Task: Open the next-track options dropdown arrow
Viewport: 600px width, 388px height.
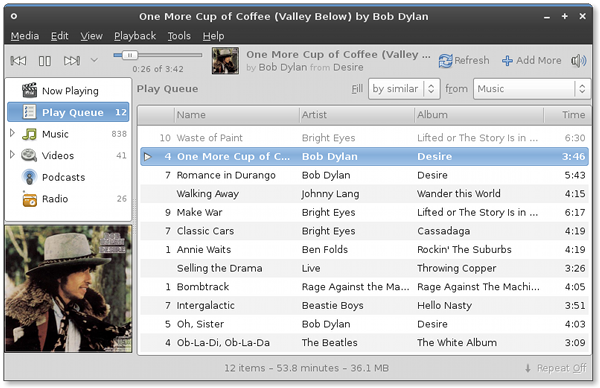Action: (94, 60)
